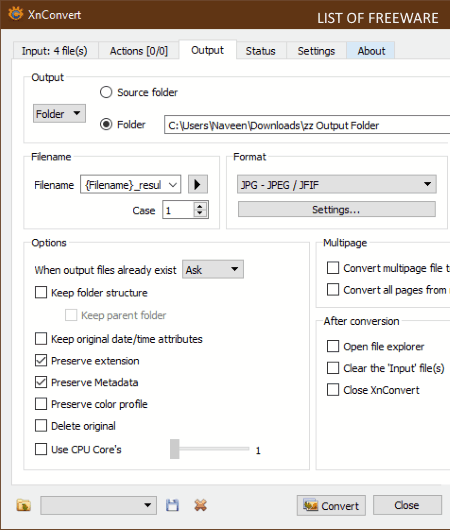Click the output folder path field
The image size is (450, 530).
pos(307,125)
